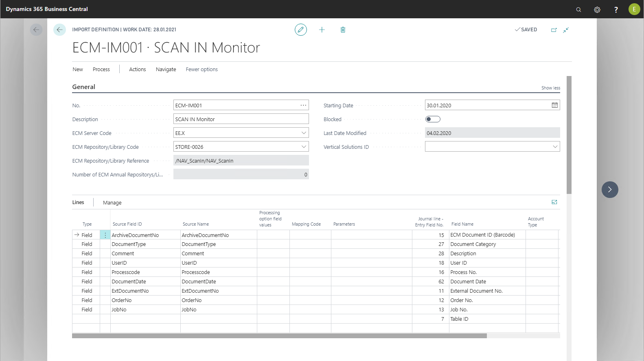
Task: Open the Navigate menu
Action: point(166,70)
